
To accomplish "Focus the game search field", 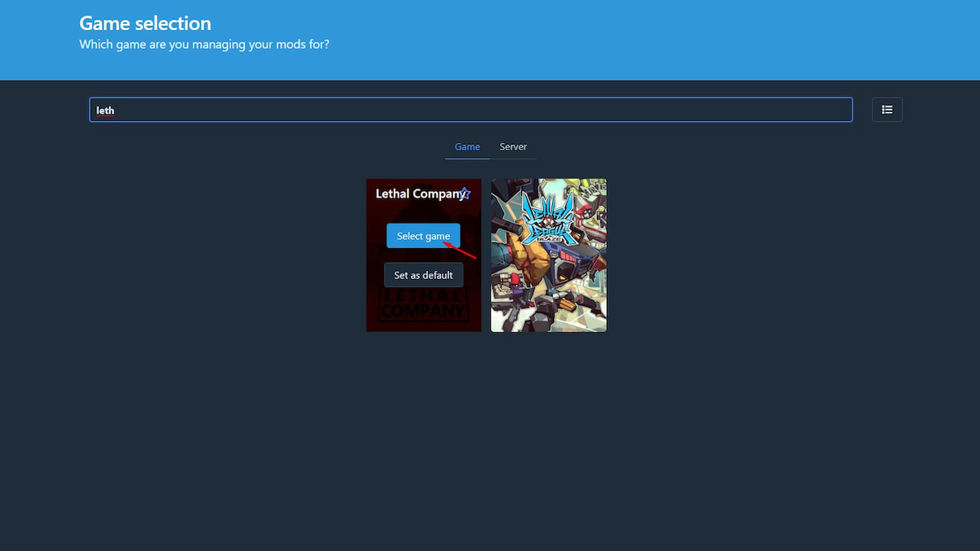I will 470,109.
